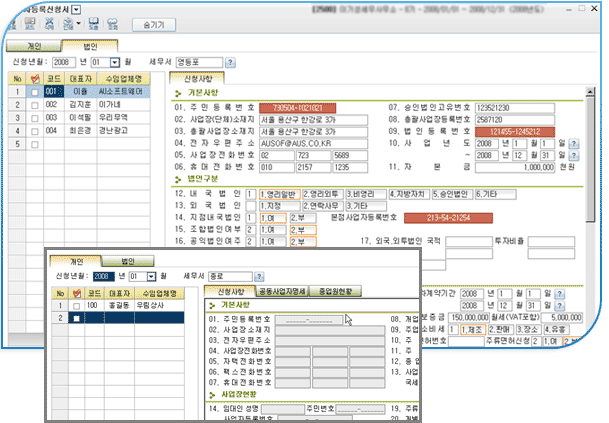Open the 공동사업자명세 tab in inset

282,291
